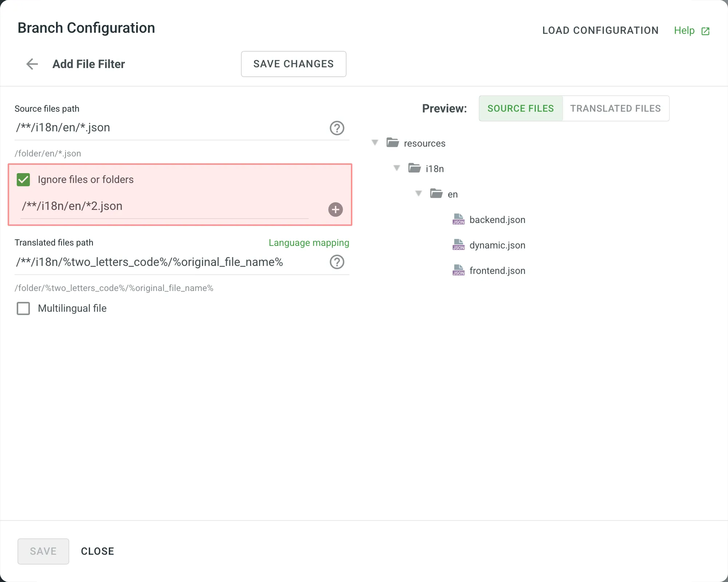728x582 pixels.
Task: Click the back arrow beside Add File Filter
Action: click(32, 64)
